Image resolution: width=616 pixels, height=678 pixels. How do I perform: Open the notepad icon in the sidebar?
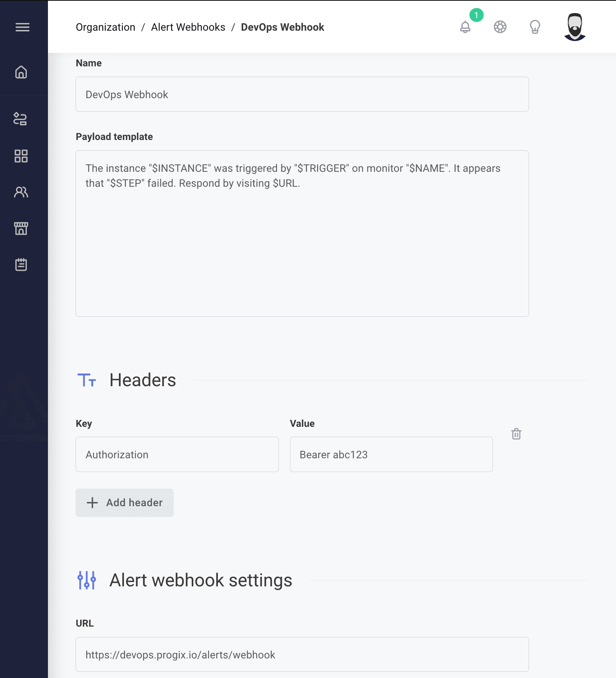pyautogui.click(x=21, y=264)
